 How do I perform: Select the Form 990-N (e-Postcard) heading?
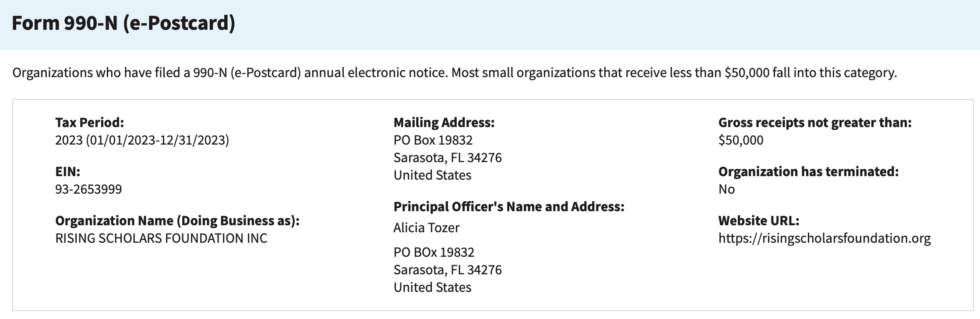[x=123, y=23]
